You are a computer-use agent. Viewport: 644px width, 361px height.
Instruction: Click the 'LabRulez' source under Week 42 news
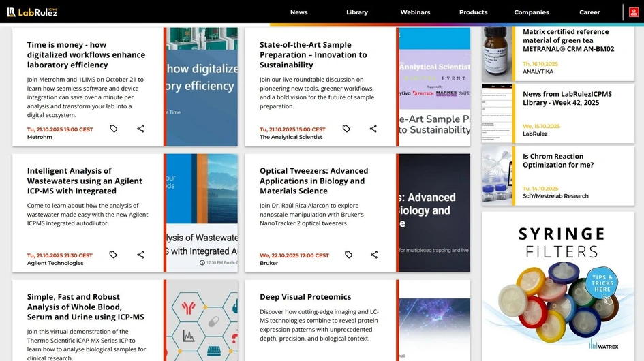coord(535,134)
